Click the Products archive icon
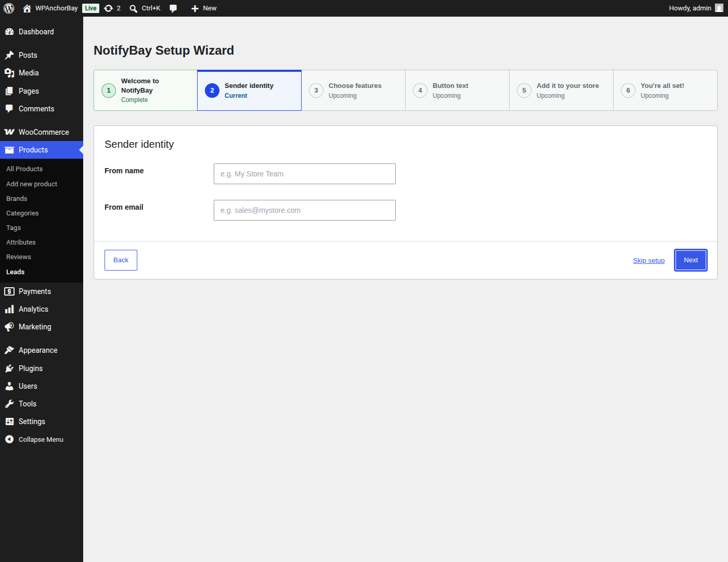Image resolution: width=728 pixels, height=562 pixels. [x=9, y=150]
